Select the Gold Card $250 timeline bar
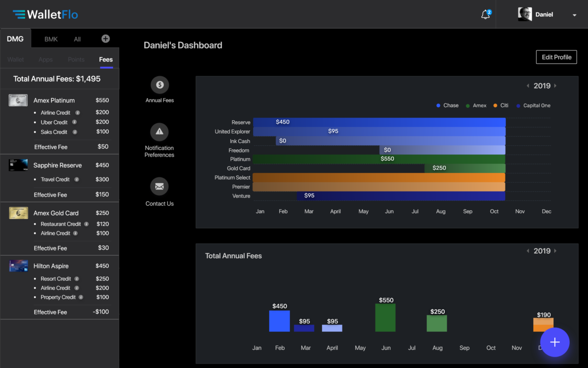 tap(465, 168)
